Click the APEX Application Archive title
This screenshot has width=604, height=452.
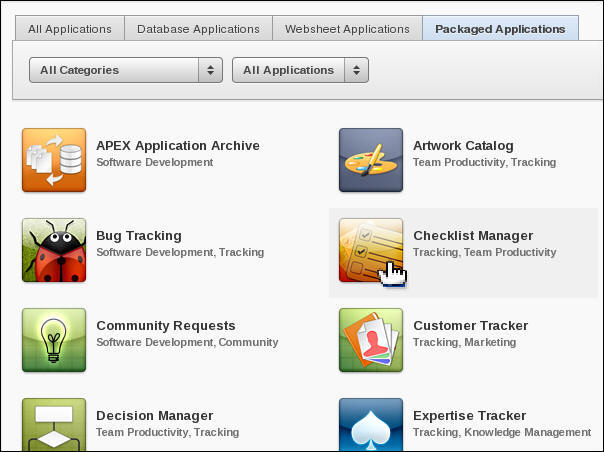click(x=178, y=146)
